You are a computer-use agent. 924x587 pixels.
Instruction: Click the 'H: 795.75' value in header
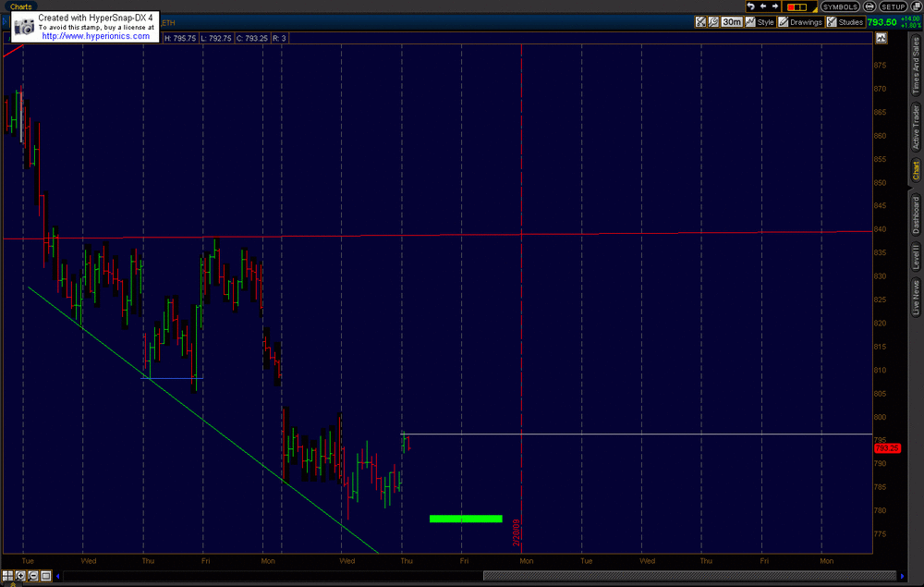[x=180, y=38]
